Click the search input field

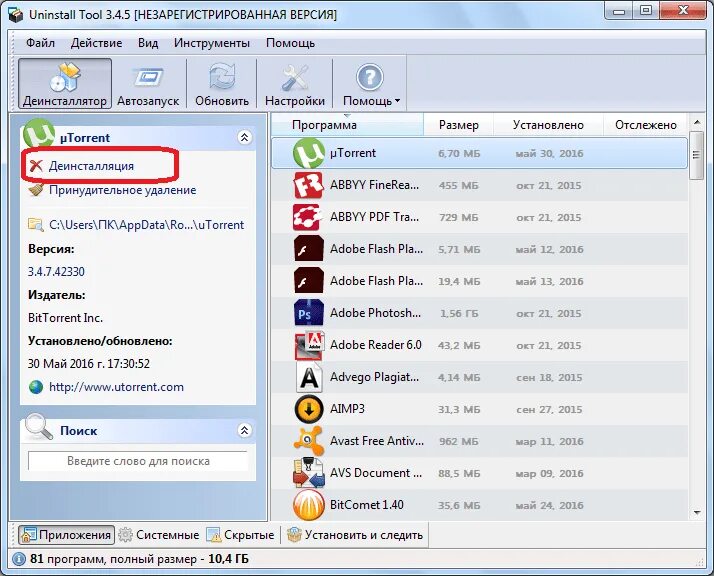[138, 461]
